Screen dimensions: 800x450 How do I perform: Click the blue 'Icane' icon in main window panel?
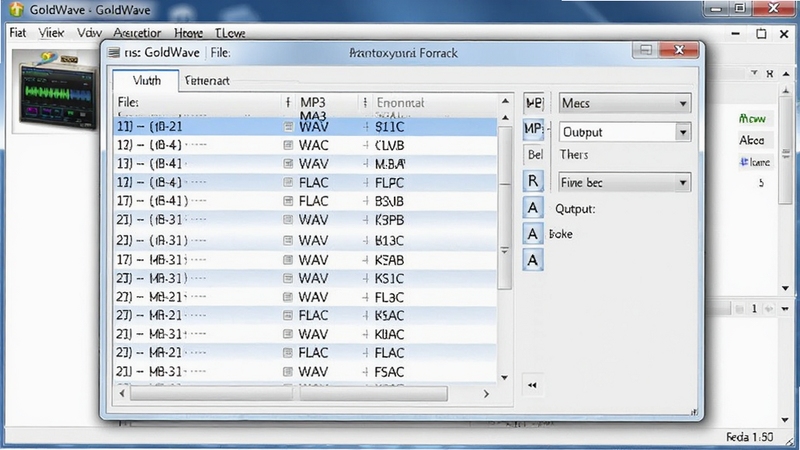pyautogui.click(x=744, y=162)
